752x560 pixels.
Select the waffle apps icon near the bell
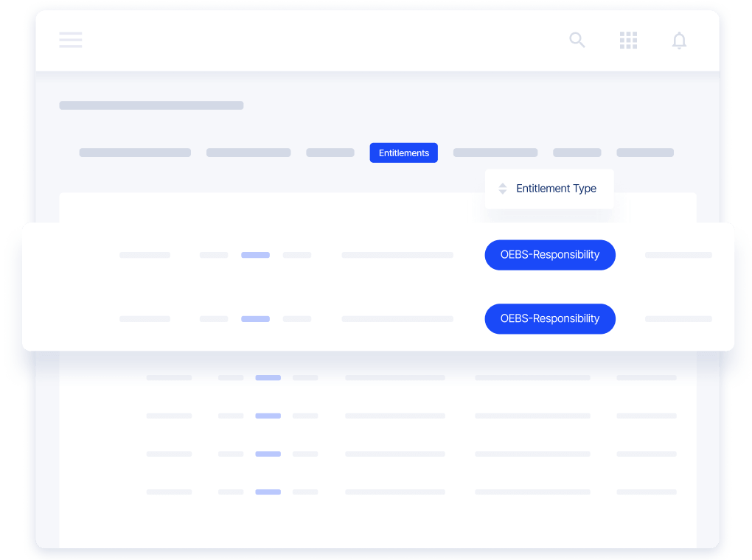click(628, 40)
